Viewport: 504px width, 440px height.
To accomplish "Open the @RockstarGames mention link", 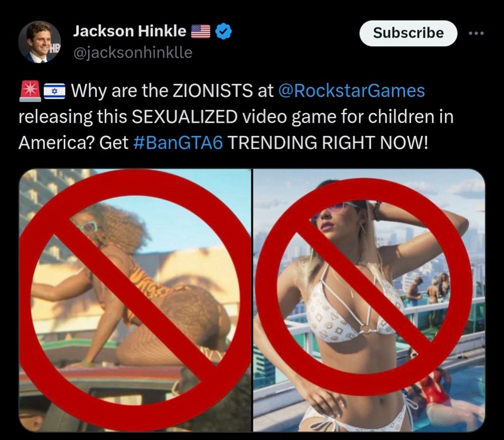I will coord(351,91).
